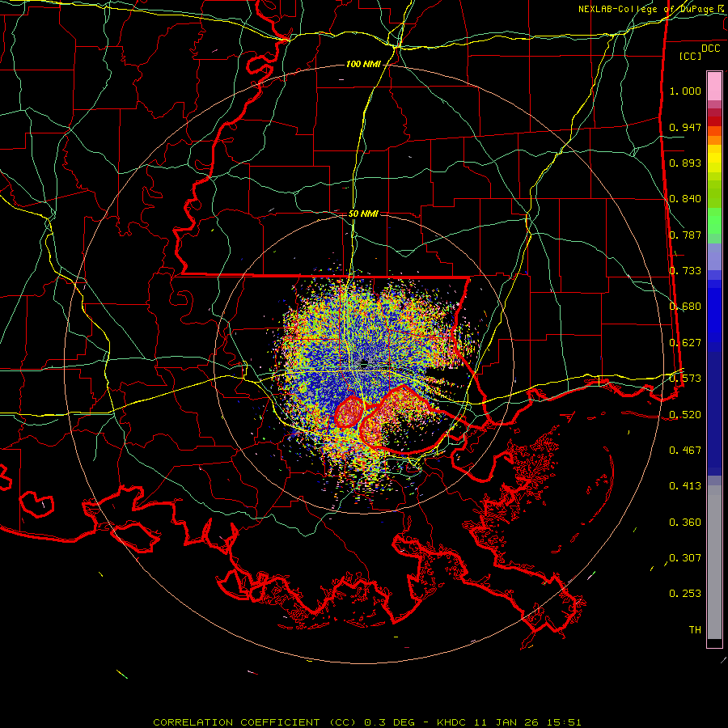This screenshot has width=728, height=728.
Task: Select the 0.787 scale value
Action: [x=685, y=235]
